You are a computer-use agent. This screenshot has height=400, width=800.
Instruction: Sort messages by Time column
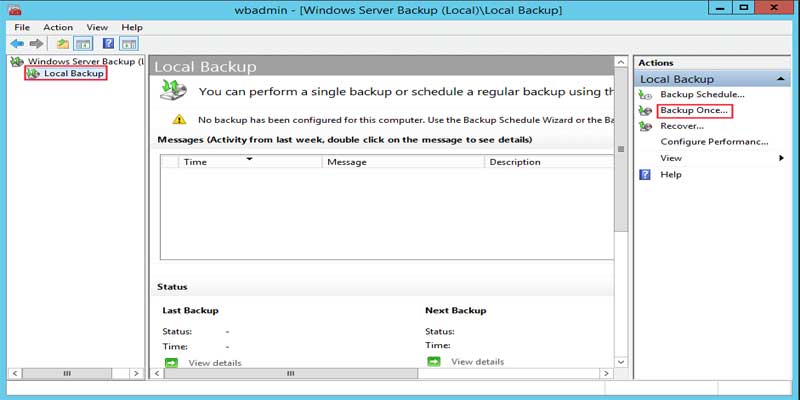coord(250,162)
